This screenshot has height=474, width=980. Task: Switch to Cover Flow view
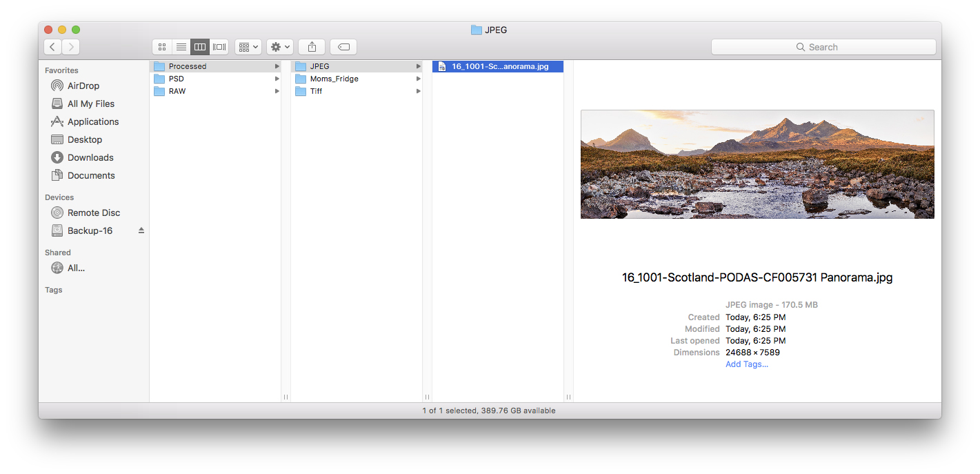(219, 47)
